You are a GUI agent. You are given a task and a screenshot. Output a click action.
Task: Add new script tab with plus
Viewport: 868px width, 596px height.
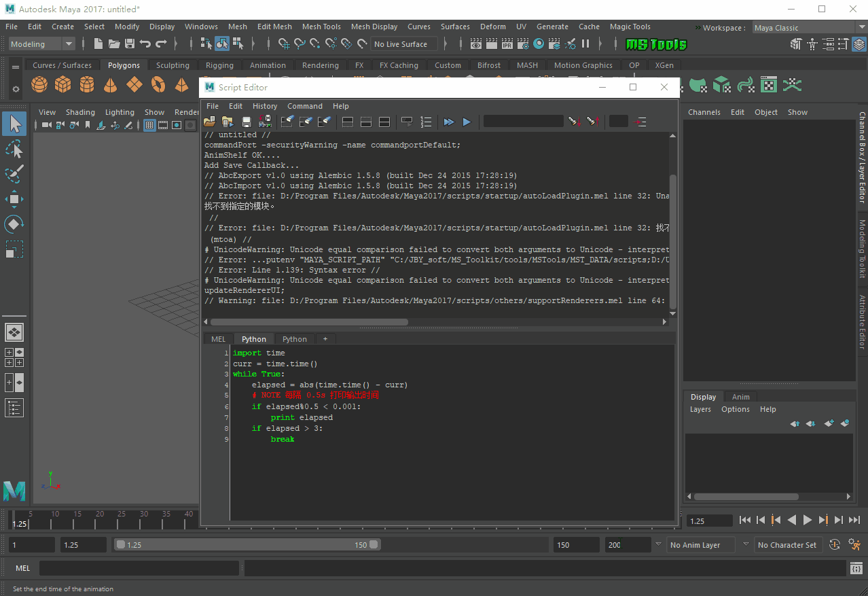325,338
